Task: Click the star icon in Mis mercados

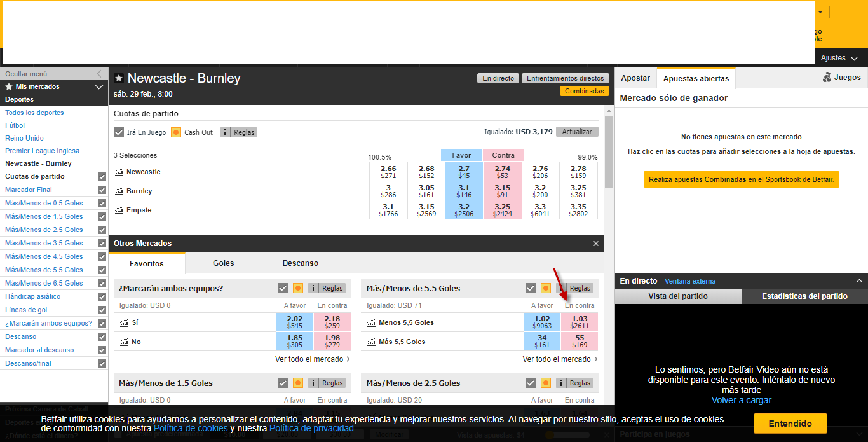Action: point(9,86)
